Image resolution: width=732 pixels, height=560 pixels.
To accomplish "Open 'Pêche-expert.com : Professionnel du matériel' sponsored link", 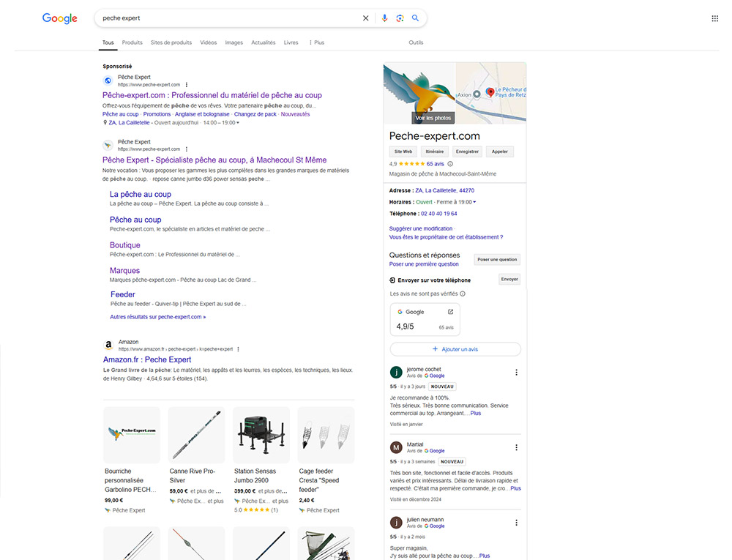I will pyautogui.click(x=212, y=95).
